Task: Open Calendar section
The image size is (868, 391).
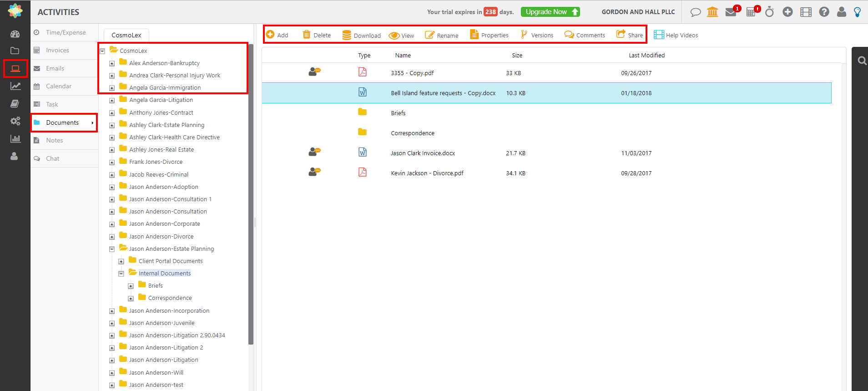Action: click(65, 86)
